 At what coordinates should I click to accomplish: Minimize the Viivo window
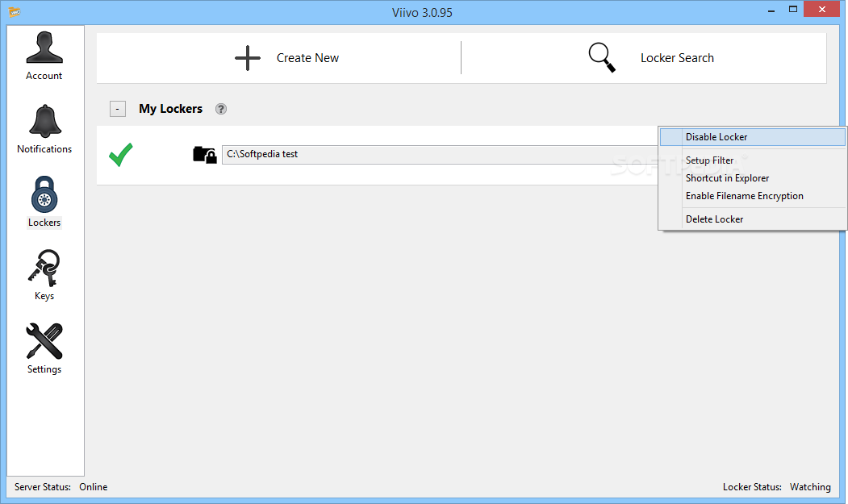[x=771, y=10]
